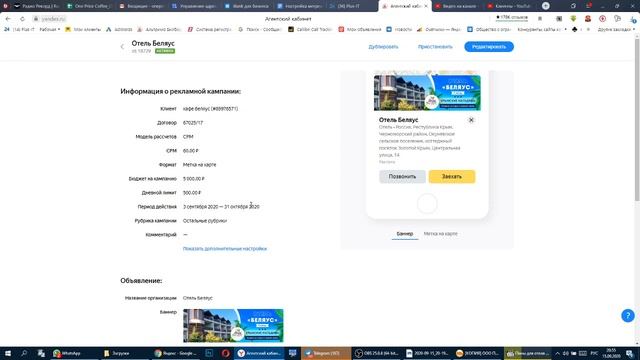Reload the page with the refresh icon
Viewport: 640px width, 360px height.
pyautogui.click(x=22, y=19)
